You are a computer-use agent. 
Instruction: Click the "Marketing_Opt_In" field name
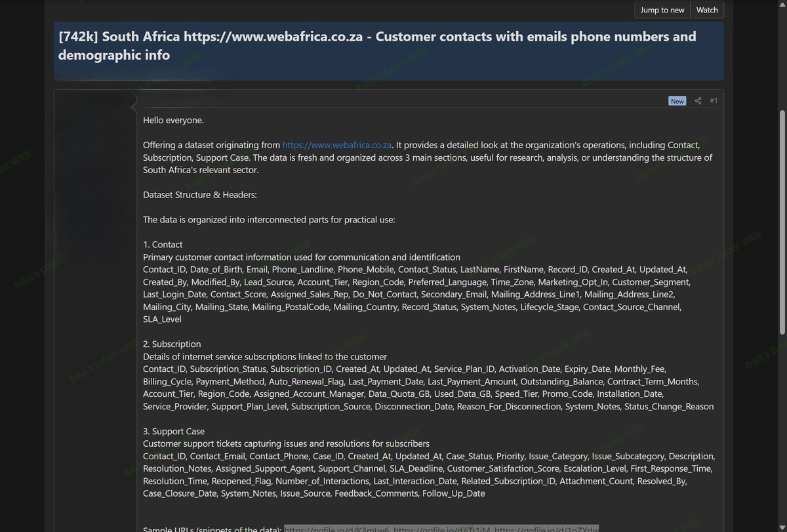point(573,282)
